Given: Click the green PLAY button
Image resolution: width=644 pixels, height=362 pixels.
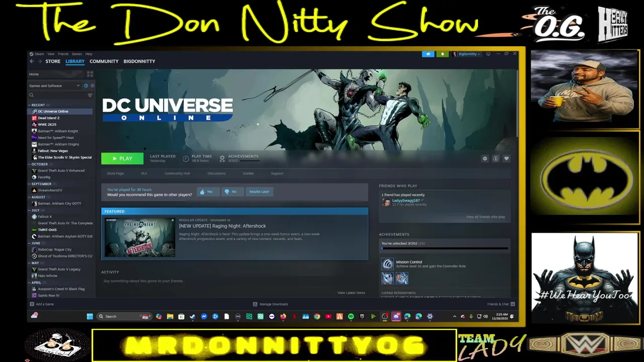Looking at the screenshot, I should coord(122,158).
